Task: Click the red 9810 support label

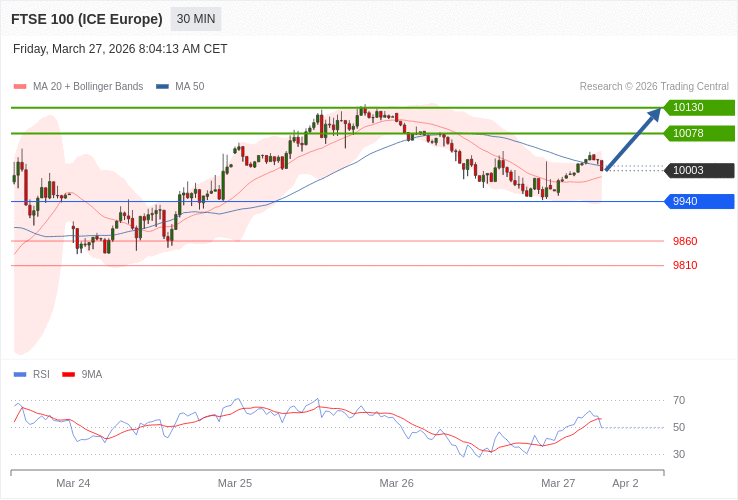Action: click(685, 265)
